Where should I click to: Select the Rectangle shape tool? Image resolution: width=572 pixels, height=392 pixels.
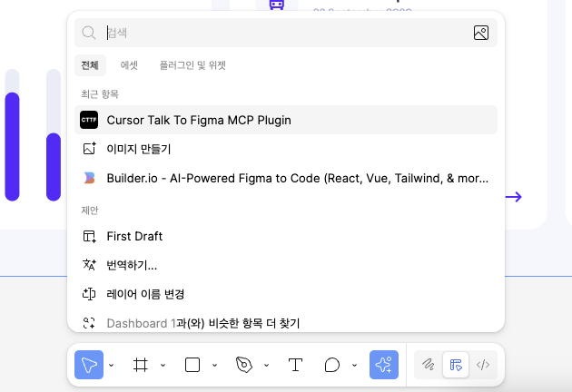(192, 365)
